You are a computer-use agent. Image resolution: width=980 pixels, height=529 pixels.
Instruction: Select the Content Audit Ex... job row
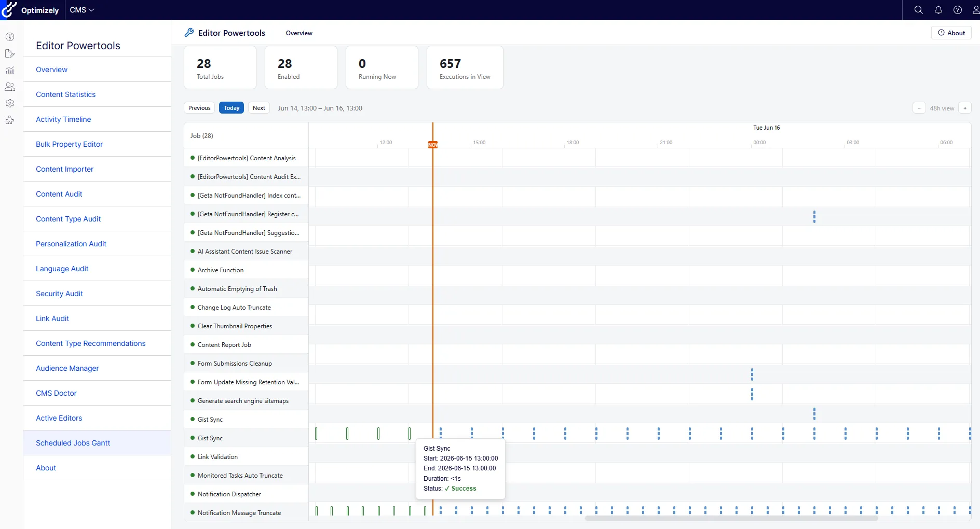pyautogui.click(x=247, y=177)
